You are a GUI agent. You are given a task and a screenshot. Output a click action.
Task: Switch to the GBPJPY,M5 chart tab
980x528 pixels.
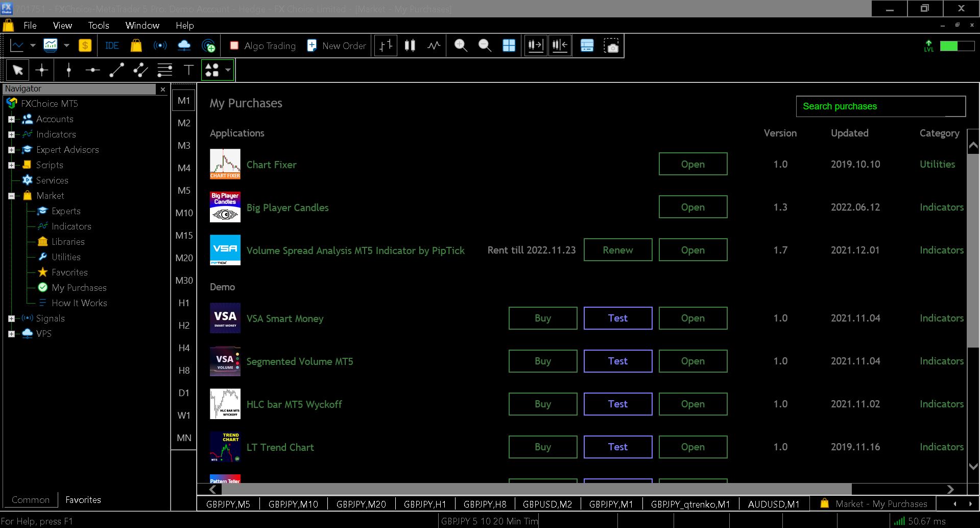coord(228,504)
